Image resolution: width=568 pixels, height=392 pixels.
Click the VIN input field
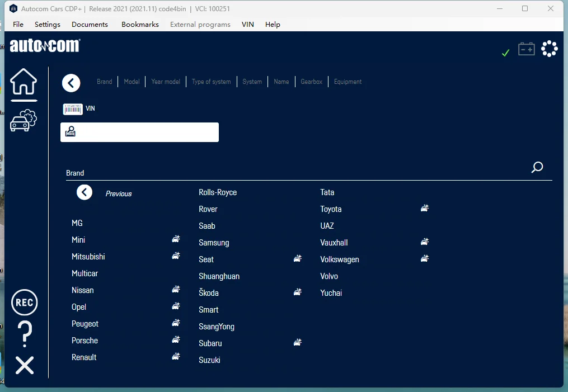[139, 132]
